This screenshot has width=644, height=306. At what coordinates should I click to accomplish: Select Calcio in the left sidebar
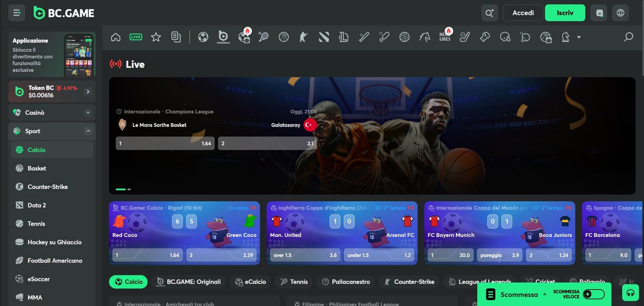37,150
